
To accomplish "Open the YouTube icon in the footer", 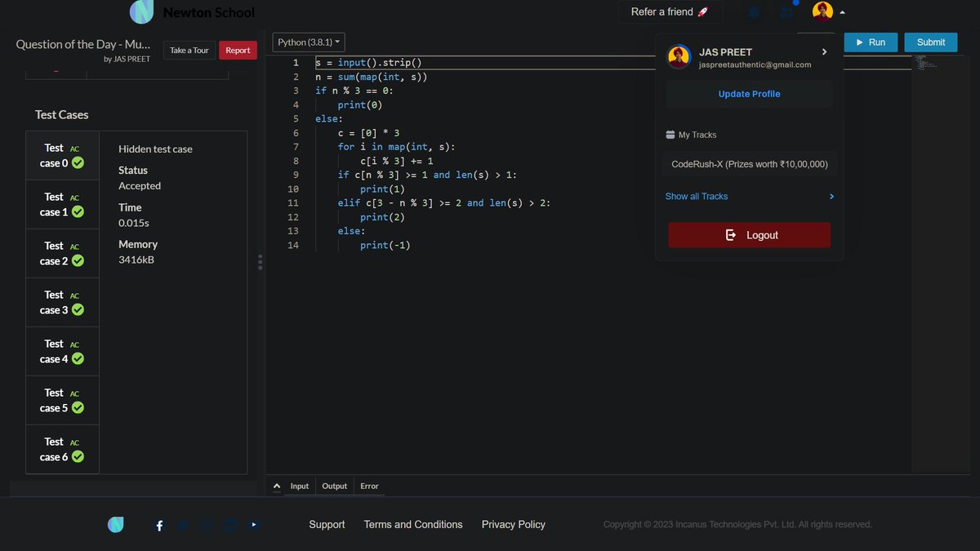I will (x=253, y=525).
